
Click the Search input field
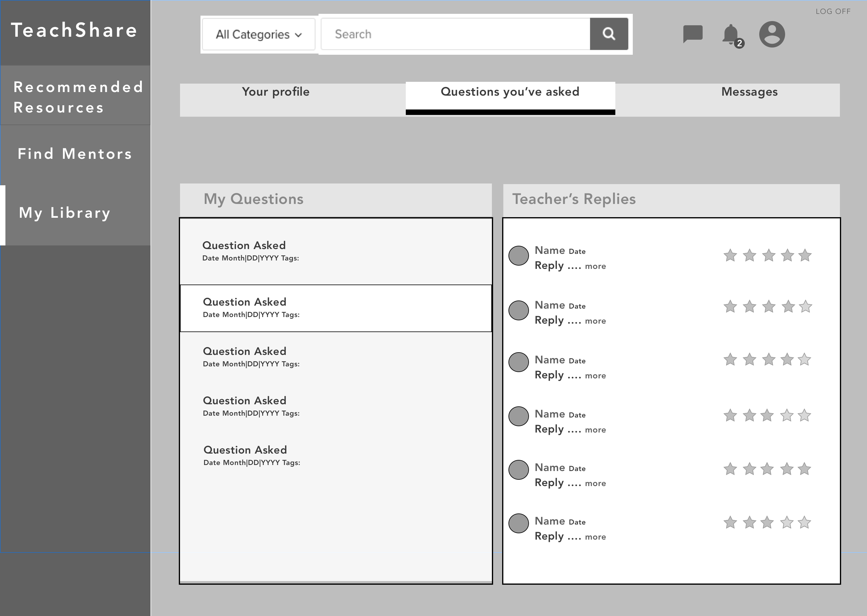coord(455,34)
